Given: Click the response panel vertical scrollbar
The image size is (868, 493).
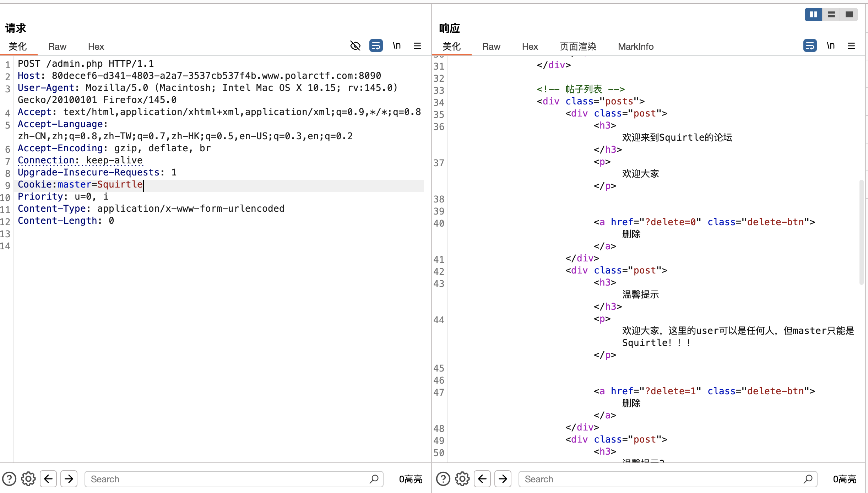Looking at the screenshot, I should (861, 232).
